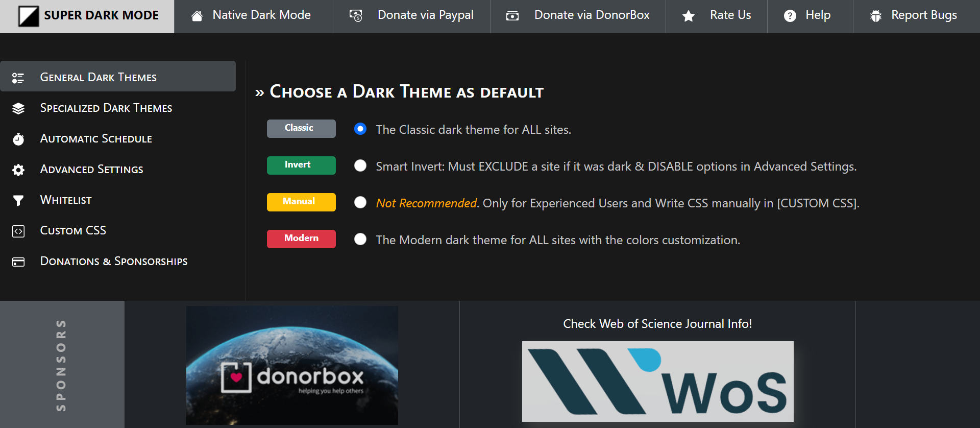Click the gray Classic button
The width and height of the screenshot is (980, 428).
pyautogui.click(x=301, y=129)
